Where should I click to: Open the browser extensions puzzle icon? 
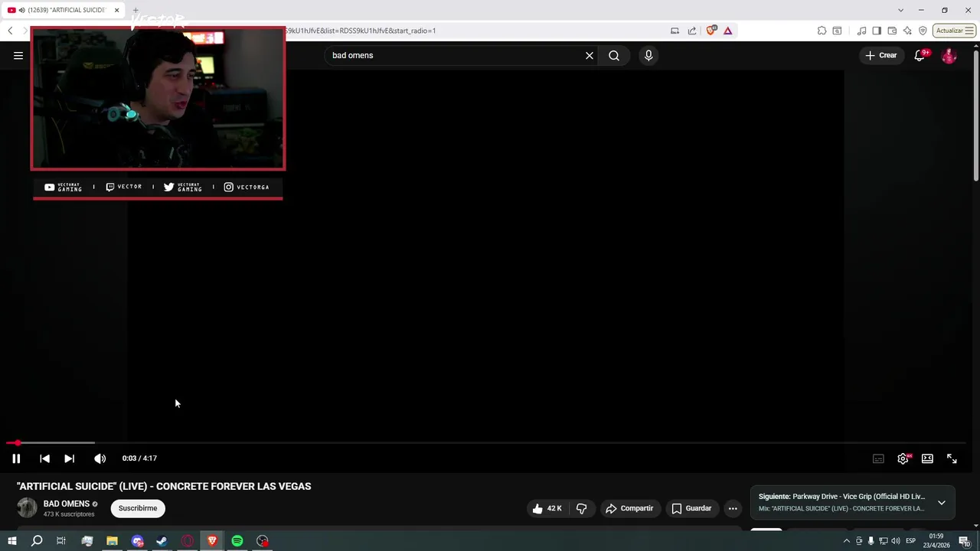(822, 31)
